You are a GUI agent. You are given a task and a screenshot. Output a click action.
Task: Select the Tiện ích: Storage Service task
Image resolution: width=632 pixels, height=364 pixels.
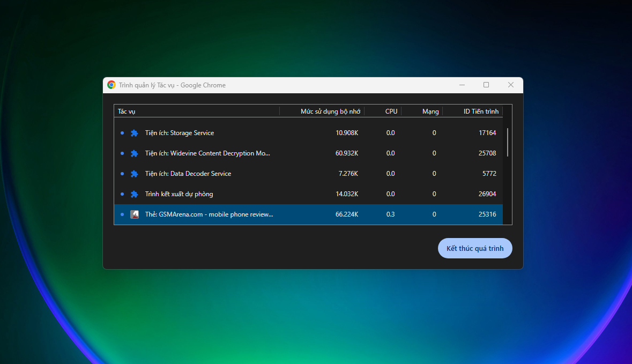click(x=308, y=133)
